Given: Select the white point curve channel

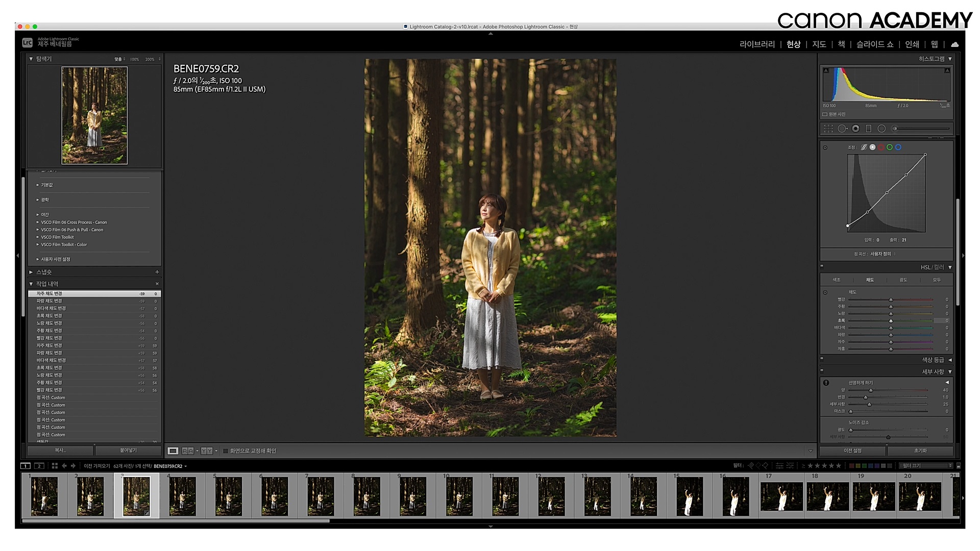Looking at the screenshot, I should [x=873, y=147].
